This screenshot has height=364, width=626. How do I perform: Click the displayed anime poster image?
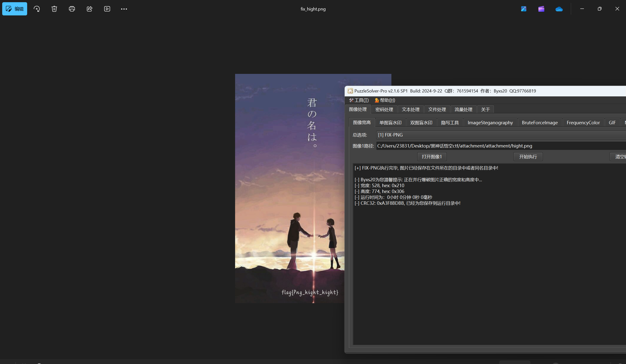(x=290, y=188)
